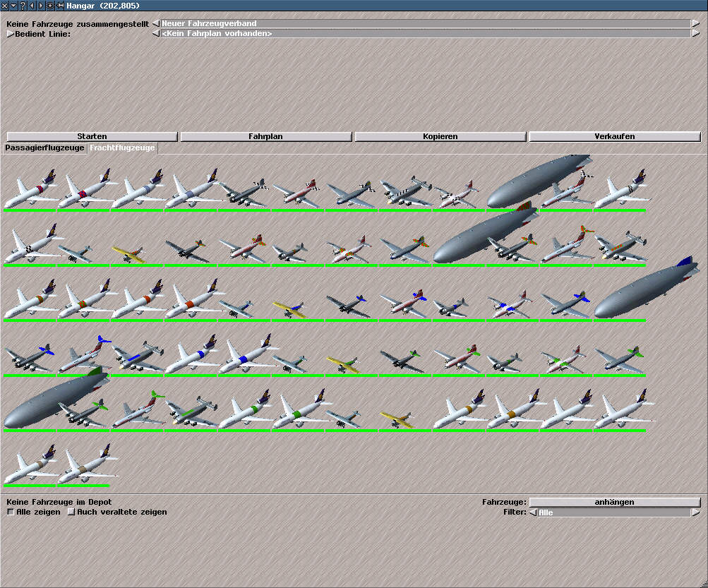
Task: Click the eye icon to center on the hangar
Action: click(50, 6)
